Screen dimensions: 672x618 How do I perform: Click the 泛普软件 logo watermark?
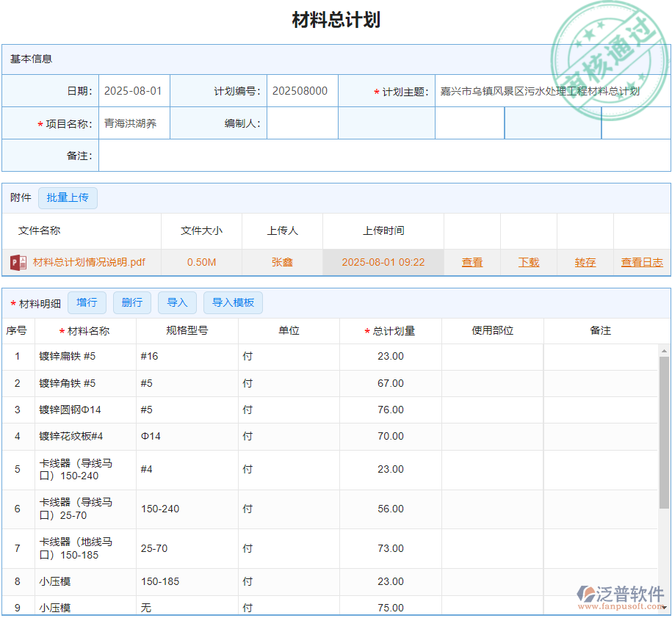tap(621, 597)
